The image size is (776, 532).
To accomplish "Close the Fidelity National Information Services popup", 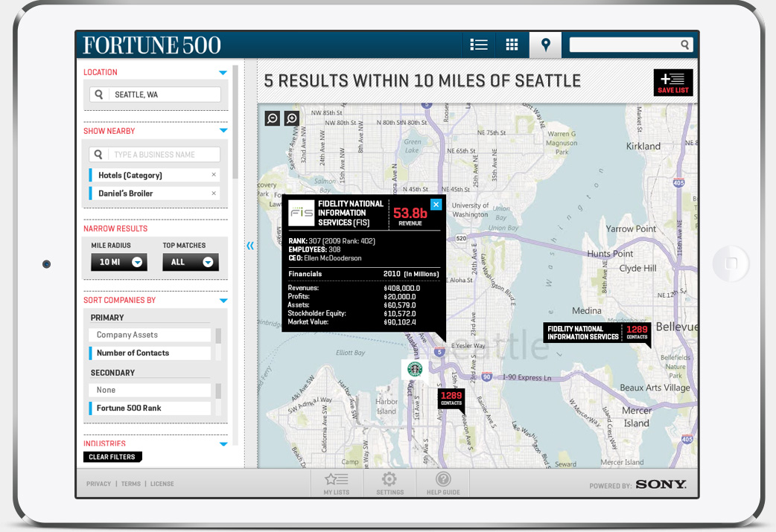I will click(x=436, y=204).
